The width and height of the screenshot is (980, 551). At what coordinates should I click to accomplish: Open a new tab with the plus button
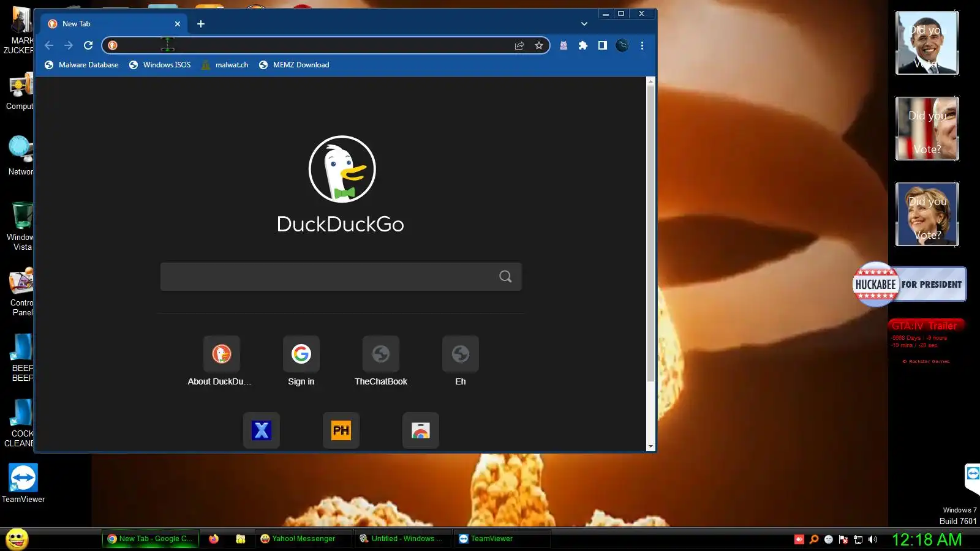pos(201,24)
